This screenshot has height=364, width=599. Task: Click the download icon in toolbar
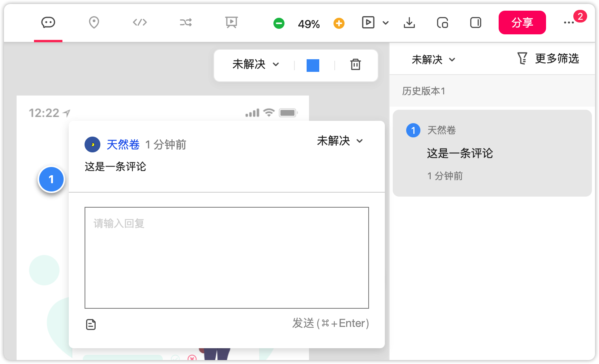coord(409,23)
